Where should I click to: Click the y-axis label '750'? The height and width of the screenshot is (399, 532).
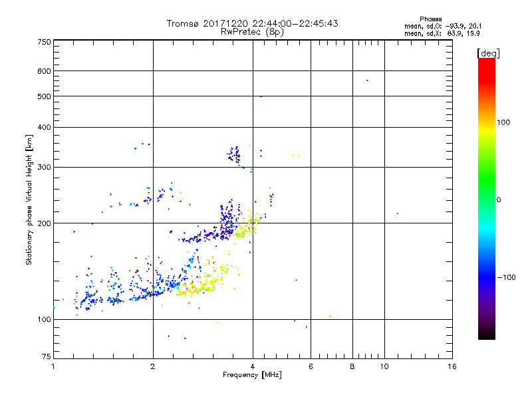pos(44,42)
